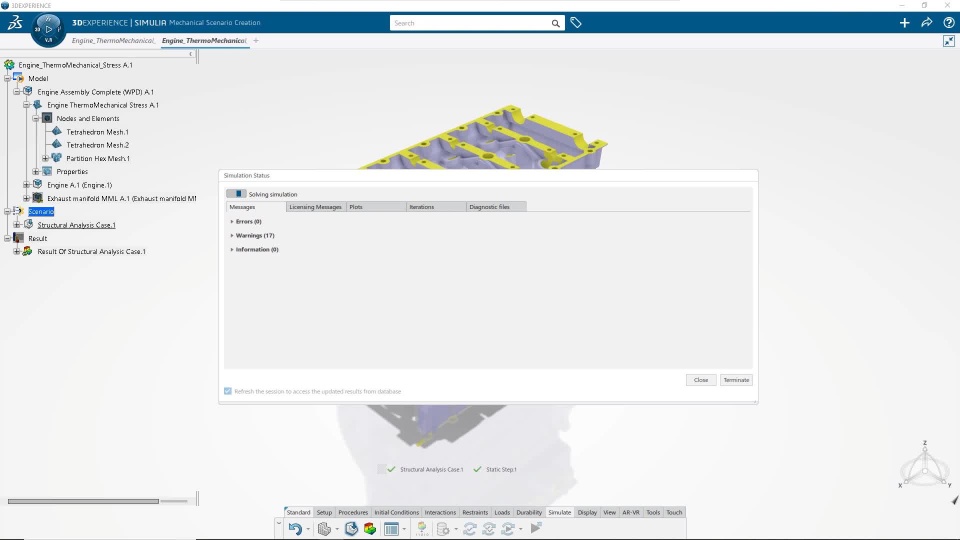Click the share arrow icon
Viewport: 960px width, 540px height.
926,23
